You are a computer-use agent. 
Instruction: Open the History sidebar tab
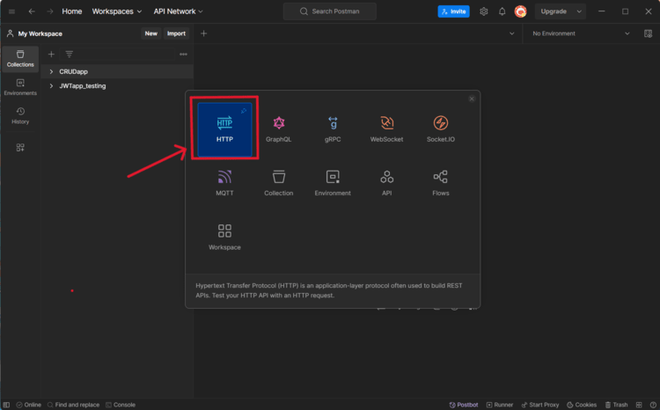click(20, 116)
